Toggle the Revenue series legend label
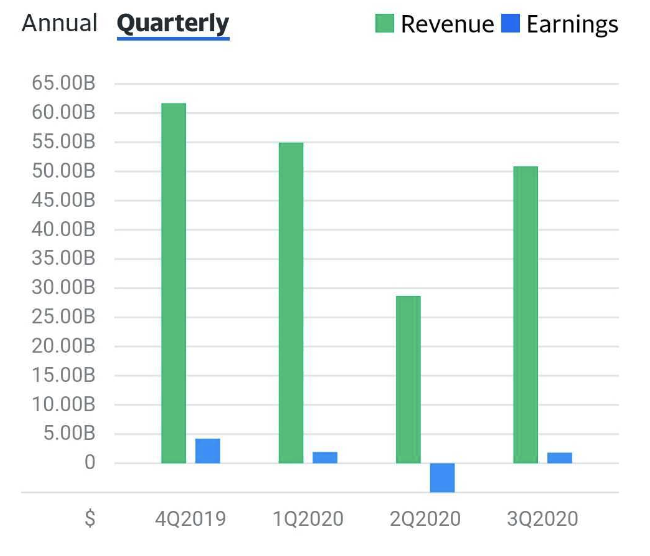This screenshot has width=650, height=556. 447,24
